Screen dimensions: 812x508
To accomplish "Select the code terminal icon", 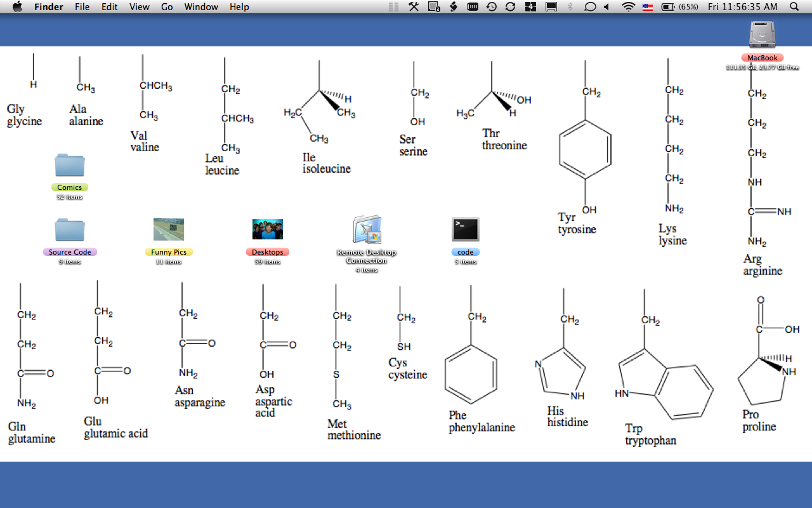I will pyautogui.click(x=465, y=229).
